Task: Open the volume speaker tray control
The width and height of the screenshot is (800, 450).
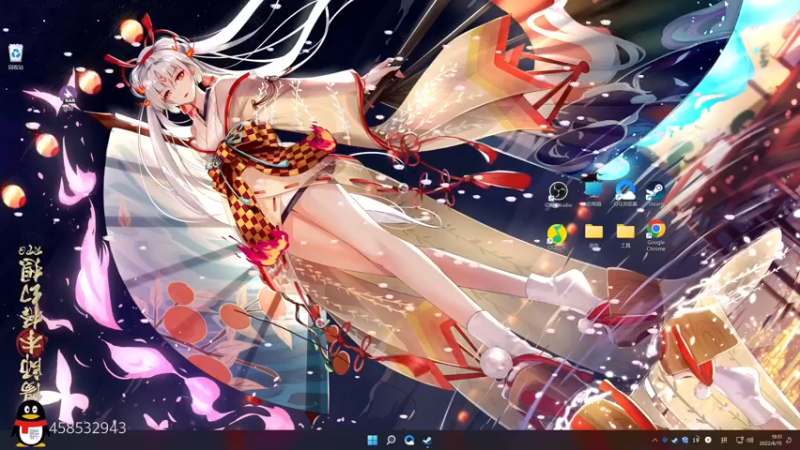Action: click(x=750, y=440)
